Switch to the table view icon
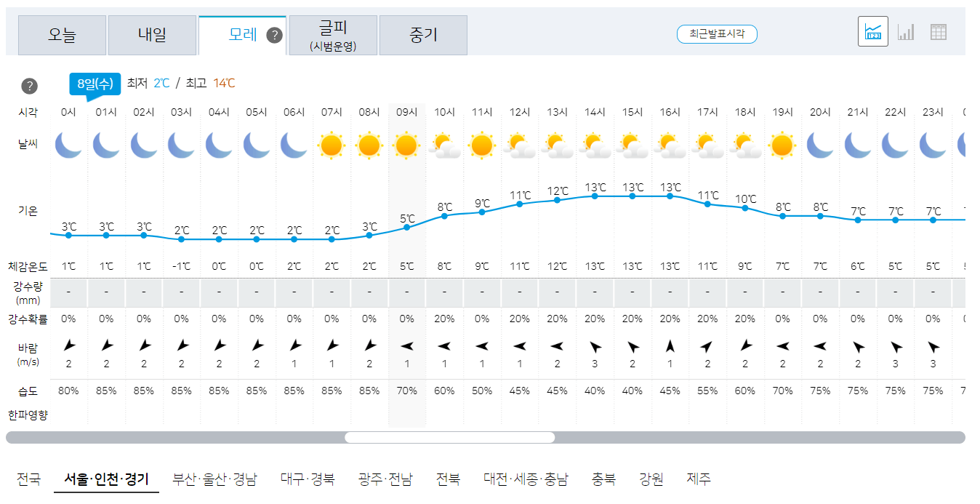This screenshot has height=504, width=980. pos(939,31)
